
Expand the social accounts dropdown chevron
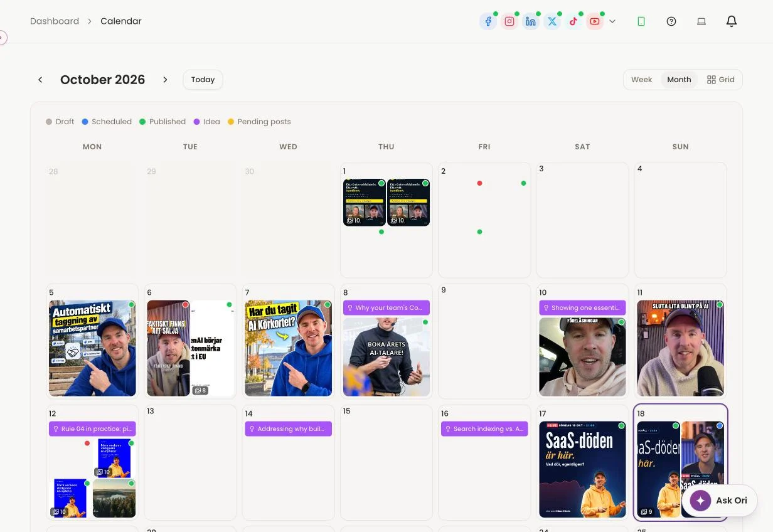click(x=612, y=21)
